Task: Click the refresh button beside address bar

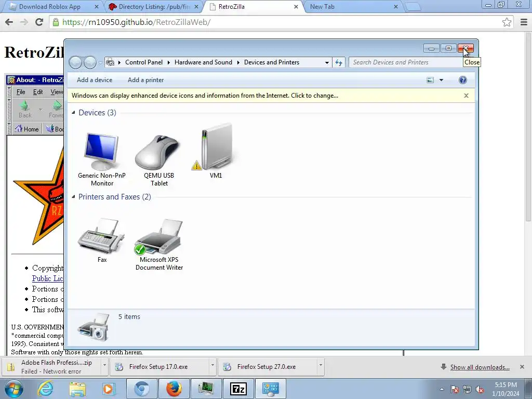Action: [x=339, y=62]
